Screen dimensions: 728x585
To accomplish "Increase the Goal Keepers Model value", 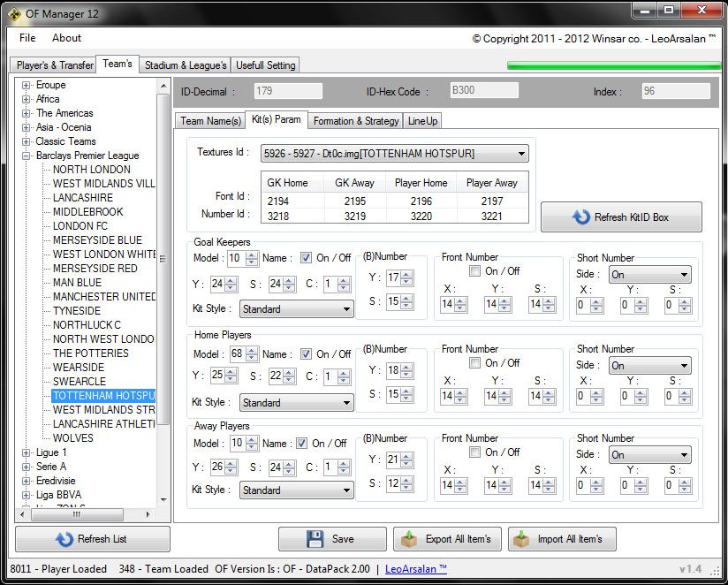I will click(252, 255).
